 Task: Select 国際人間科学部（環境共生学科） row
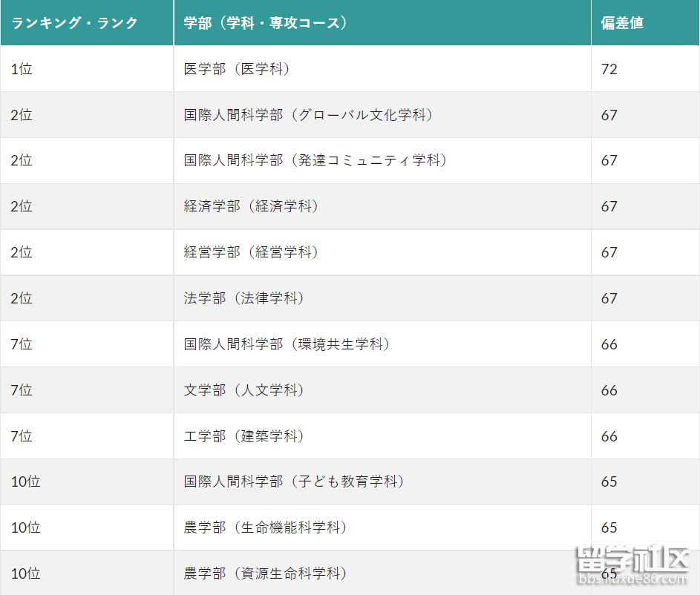click(287, 344)
